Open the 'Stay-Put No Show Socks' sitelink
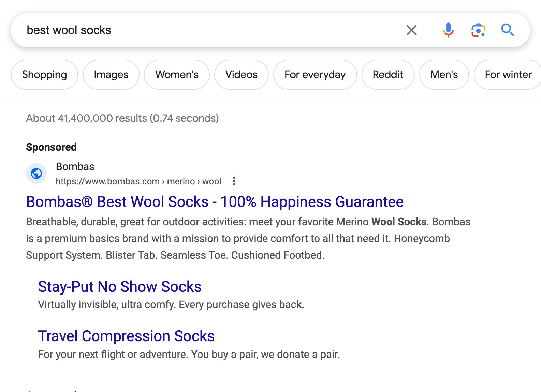Viewport: 541px width, 392px height. (x=120, y=287)
